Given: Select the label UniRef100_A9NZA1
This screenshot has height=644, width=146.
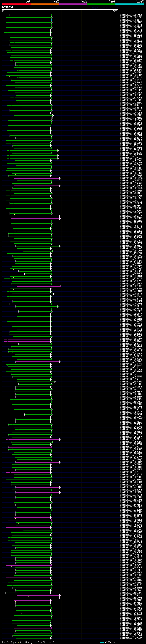Looking at the screenshot, I should coord(131,183).
